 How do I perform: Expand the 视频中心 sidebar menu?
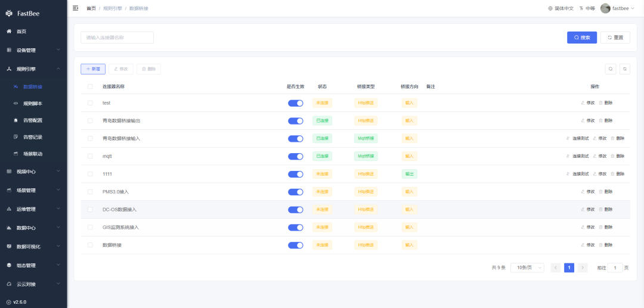pyautogui.click(x=33, y=172)
